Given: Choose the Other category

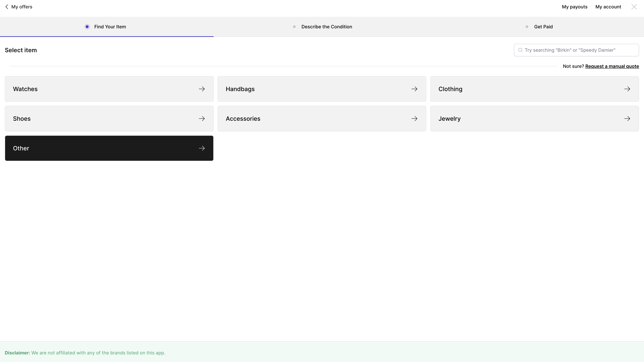Looking at the screenshot, I should [x=109, y=148].
